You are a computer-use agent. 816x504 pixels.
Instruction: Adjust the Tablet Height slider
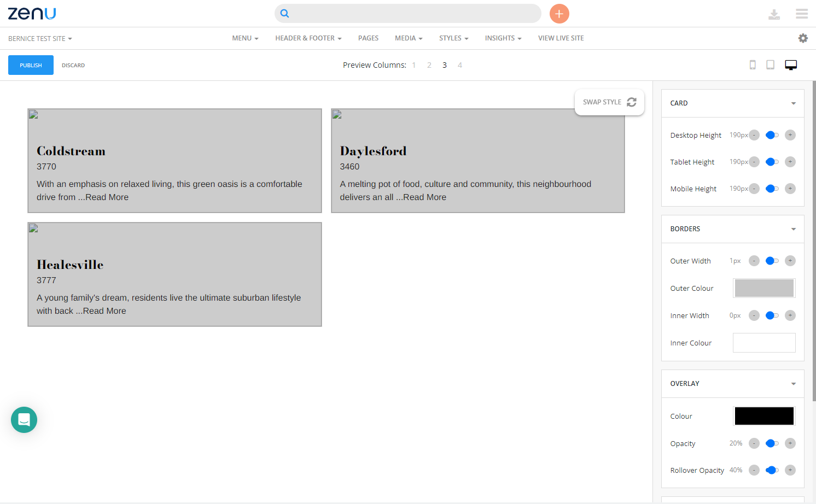pyautogui.click(x=772, y=162)
